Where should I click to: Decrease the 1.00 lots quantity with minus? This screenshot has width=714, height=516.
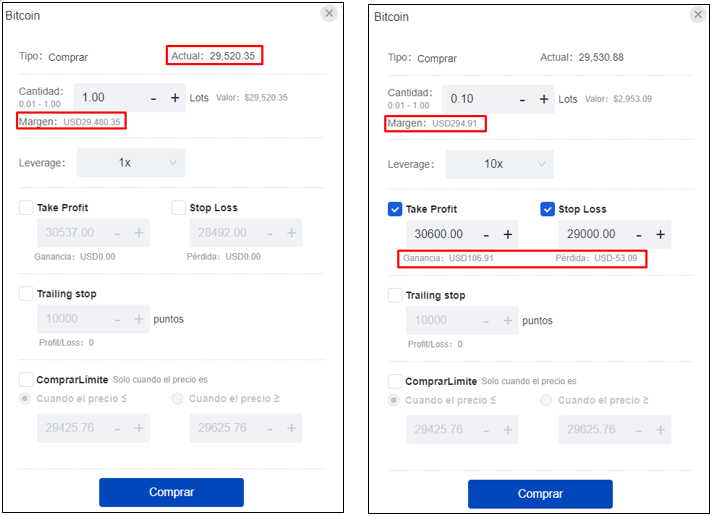[x=153, y=98]
